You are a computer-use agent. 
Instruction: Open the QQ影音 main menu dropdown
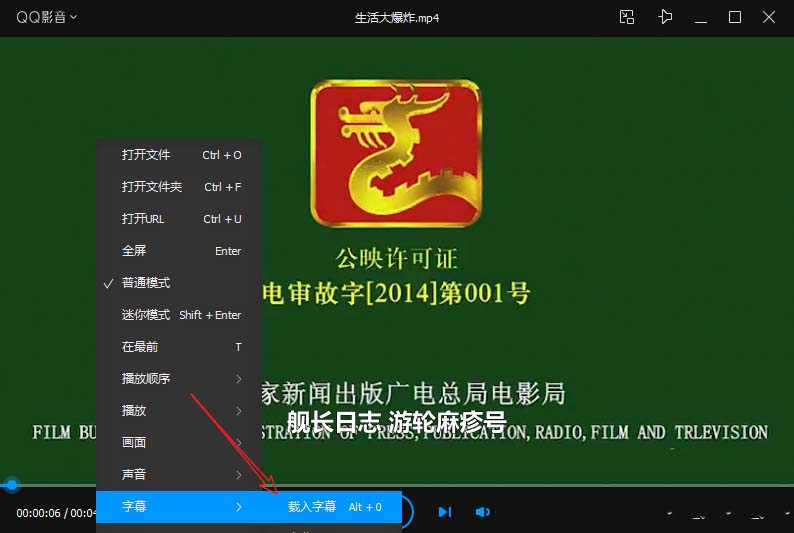coord(46,17)
